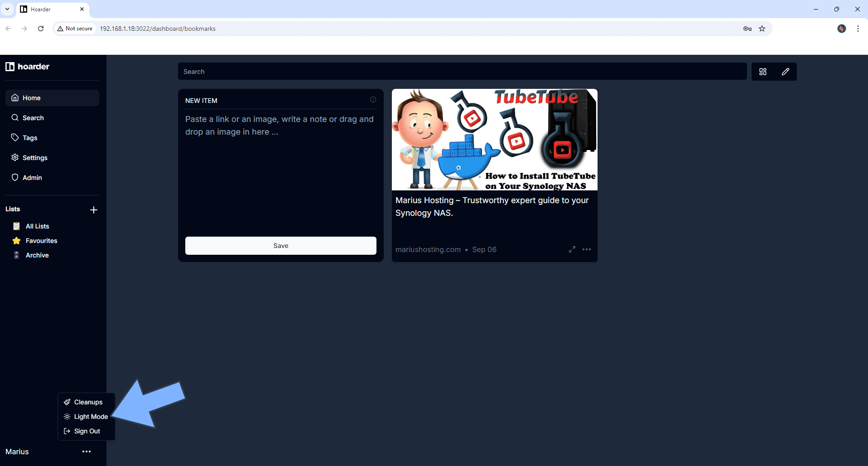
Task: Add a new list with plus icon
Action: click(x=94, y=209)
